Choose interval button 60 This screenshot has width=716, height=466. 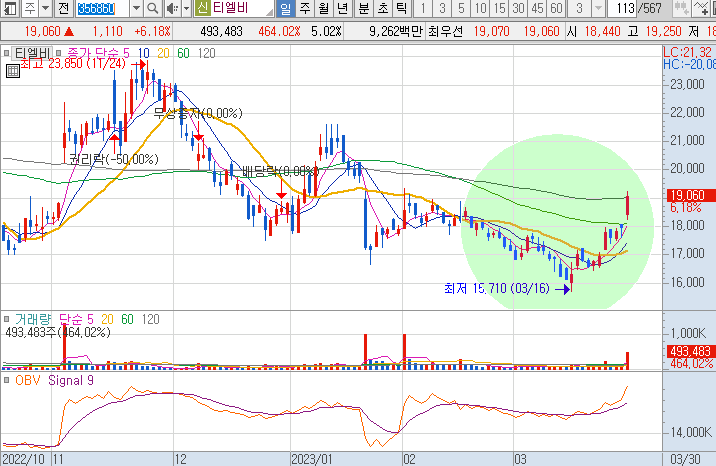pos(556,8)
